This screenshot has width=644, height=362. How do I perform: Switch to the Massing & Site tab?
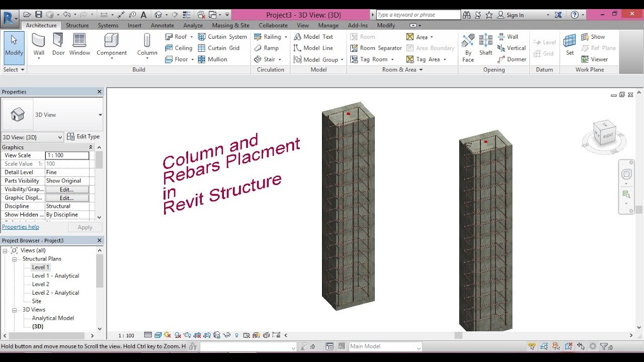(230, 26)
